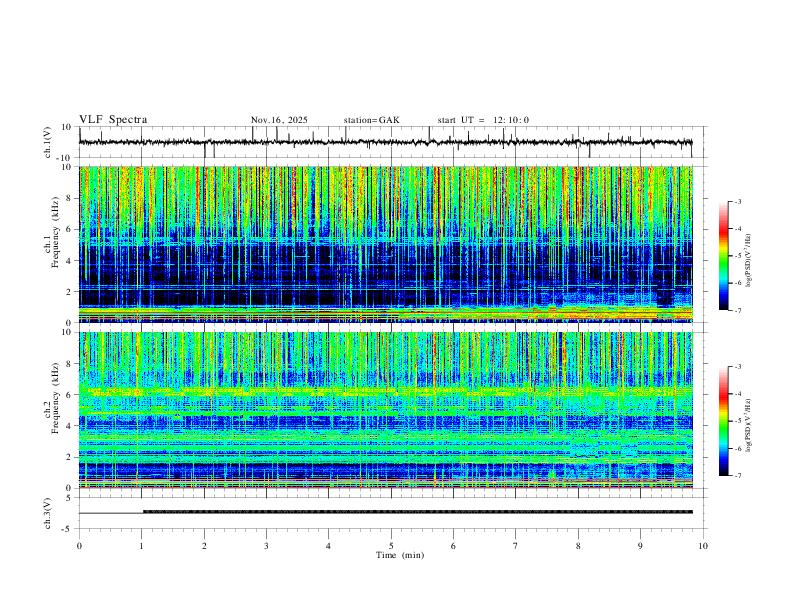Click time axis tick label "0"

coord(79,546)
